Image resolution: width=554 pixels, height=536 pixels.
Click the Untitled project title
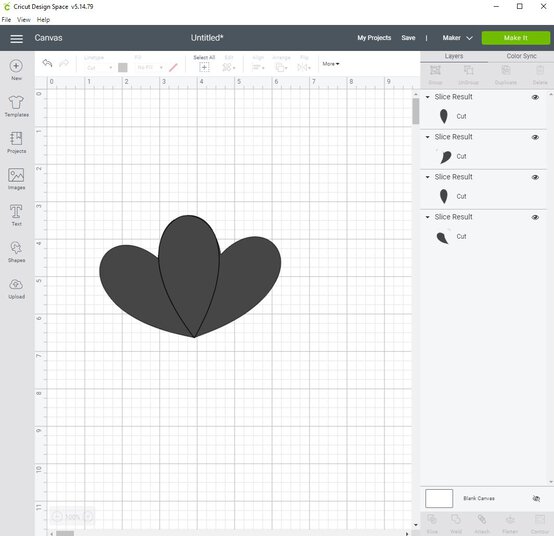207,38
